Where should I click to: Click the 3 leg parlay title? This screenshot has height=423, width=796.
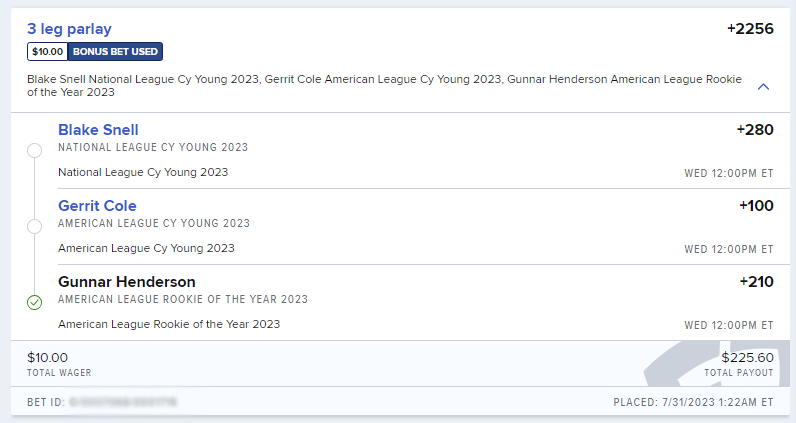click(69, 29)
